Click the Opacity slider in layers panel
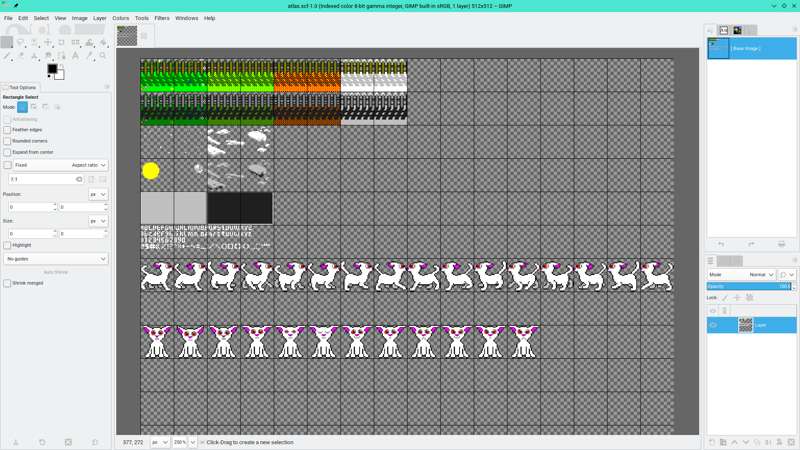Image resolution: width=800 pixels, height=450 pixels. coord(745,286)
